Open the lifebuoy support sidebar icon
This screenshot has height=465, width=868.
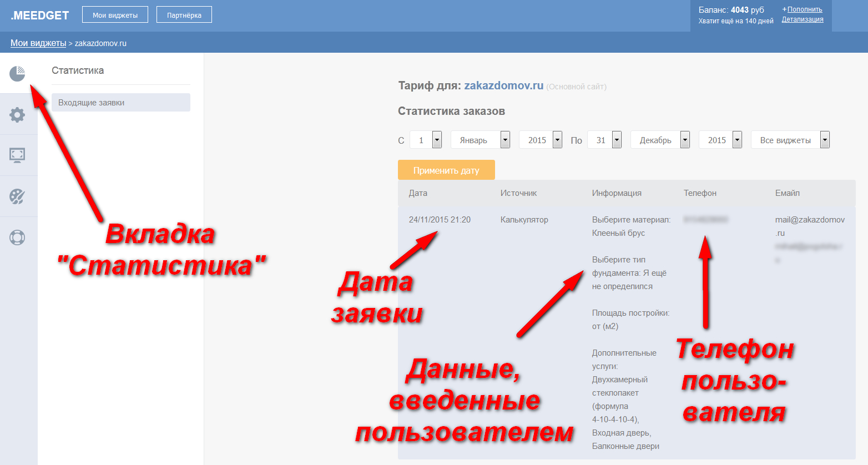pos(17,237)
